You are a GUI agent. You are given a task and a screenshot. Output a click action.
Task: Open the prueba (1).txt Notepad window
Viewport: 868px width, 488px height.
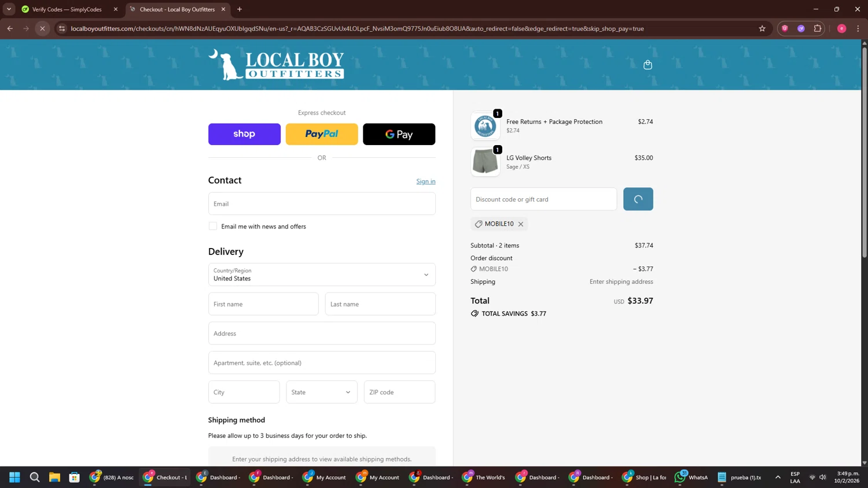(740, 477)
